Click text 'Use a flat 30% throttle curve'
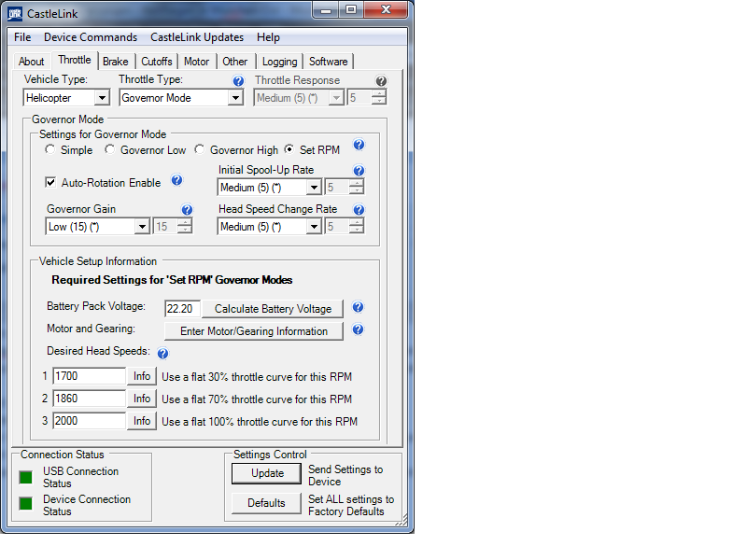Image resolution: width=747 pixels, height=560 pixels. (257, 377)
